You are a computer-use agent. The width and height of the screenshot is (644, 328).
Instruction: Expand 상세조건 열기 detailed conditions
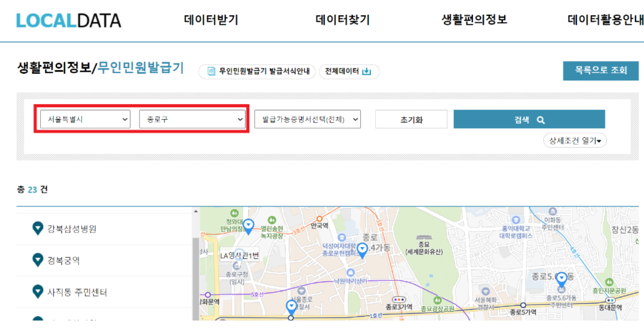point(575,140)
